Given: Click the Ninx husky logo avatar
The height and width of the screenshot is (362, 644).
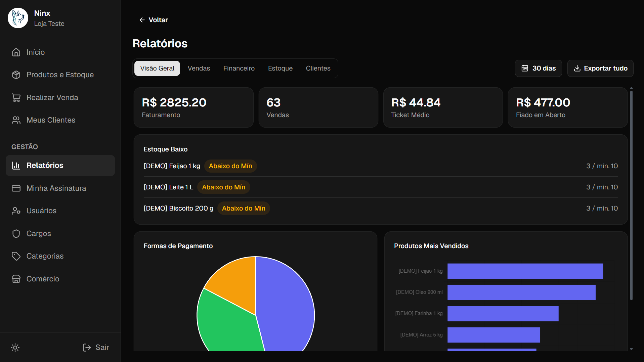Looking at the screenshot, I should (x=18, y=18).
